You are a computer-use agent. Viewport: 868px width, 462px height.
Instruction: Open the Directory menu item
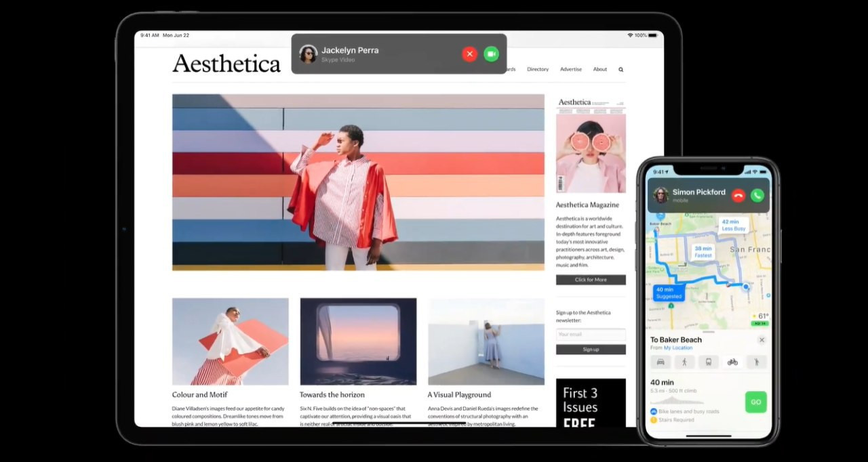(x=538, y=69)
